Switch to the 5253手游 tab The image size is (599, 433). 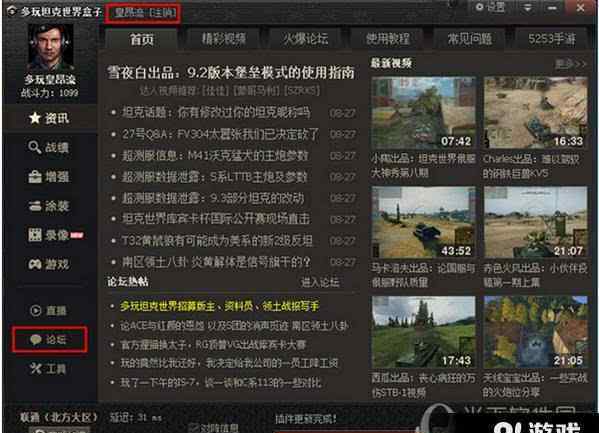(552, 39)
